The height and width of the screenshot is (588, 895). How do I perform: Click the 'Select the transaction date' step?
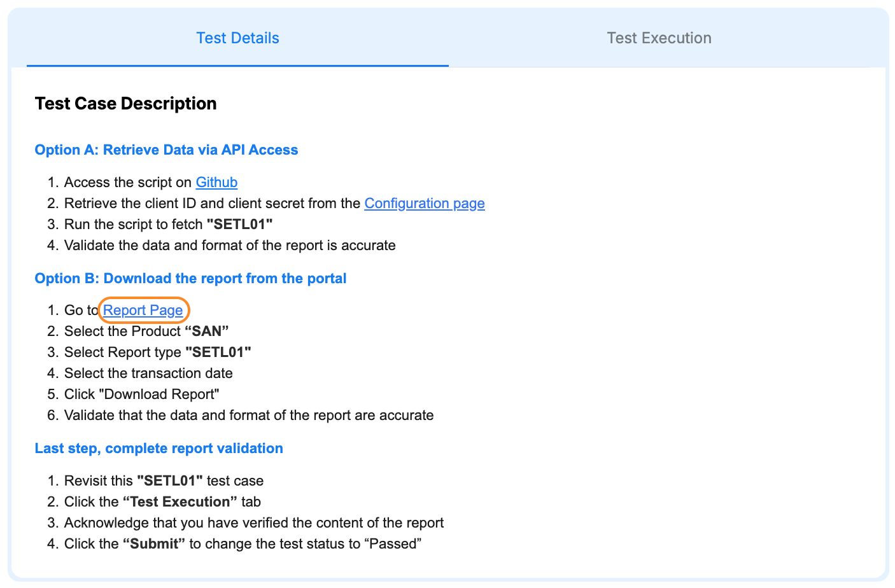(x=148, y=373)
